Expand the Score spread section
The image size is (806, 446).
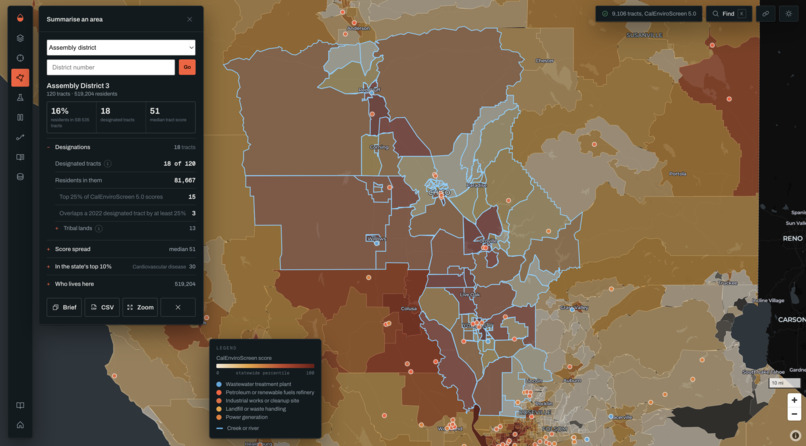(x=121, y=249)
